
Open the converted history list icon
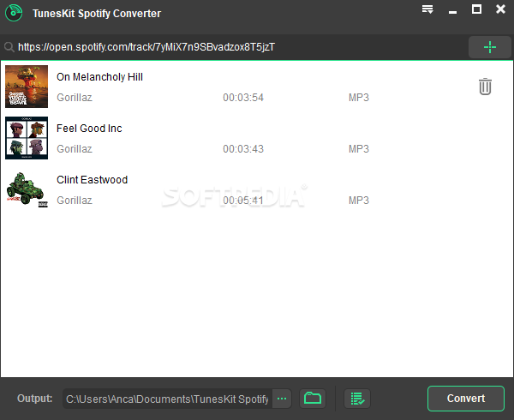tap(357, 399)
